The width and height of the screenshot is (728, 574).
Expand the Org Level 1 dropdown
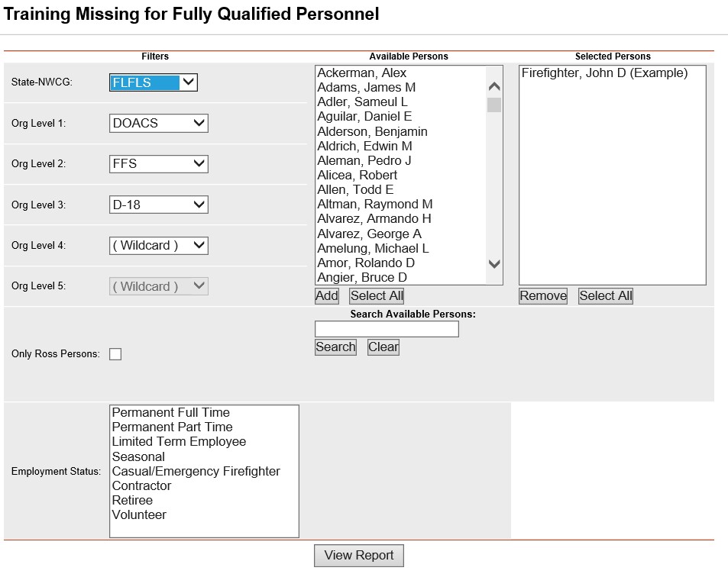[159, 123]
